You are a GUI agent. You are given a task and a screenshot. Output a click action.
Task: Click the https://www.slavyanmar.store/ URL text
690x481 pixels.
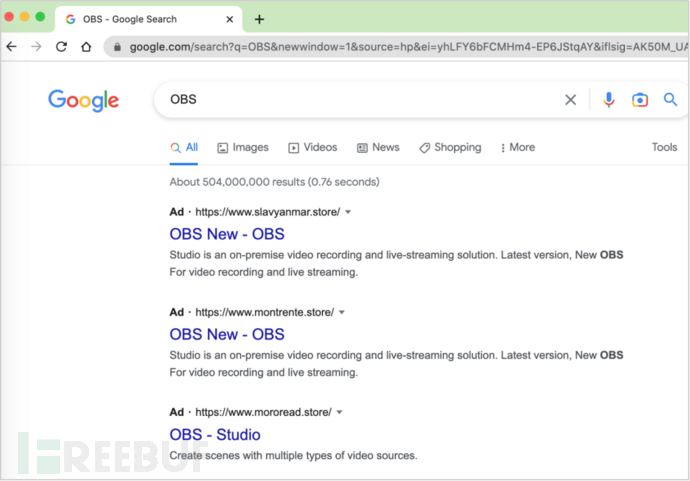tap(268, 212)
